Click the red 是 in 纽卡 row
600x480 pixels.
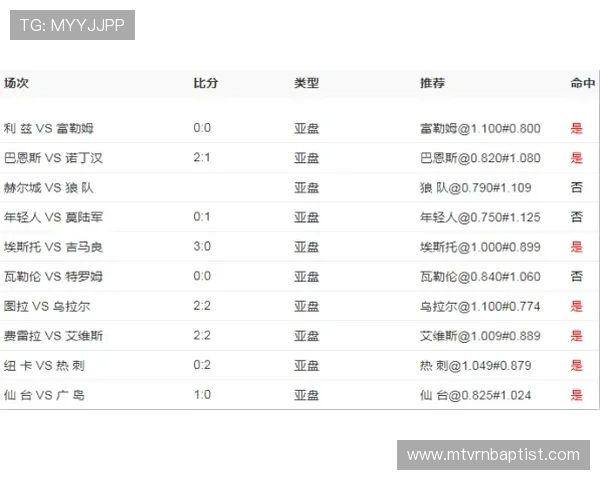coord(577,366)
